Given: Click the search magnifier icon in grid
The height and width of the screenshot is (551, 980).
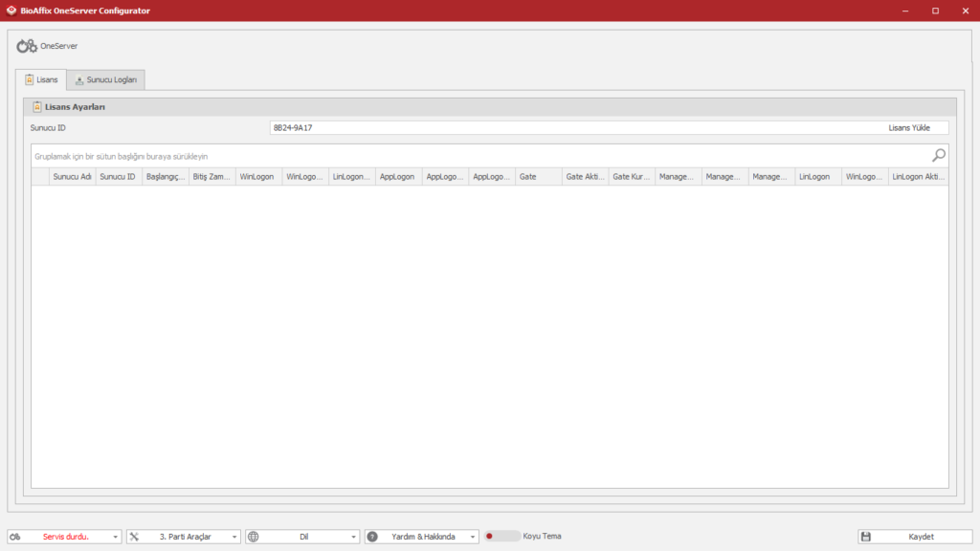Looking at the screenshot, I should pos(939,155).
